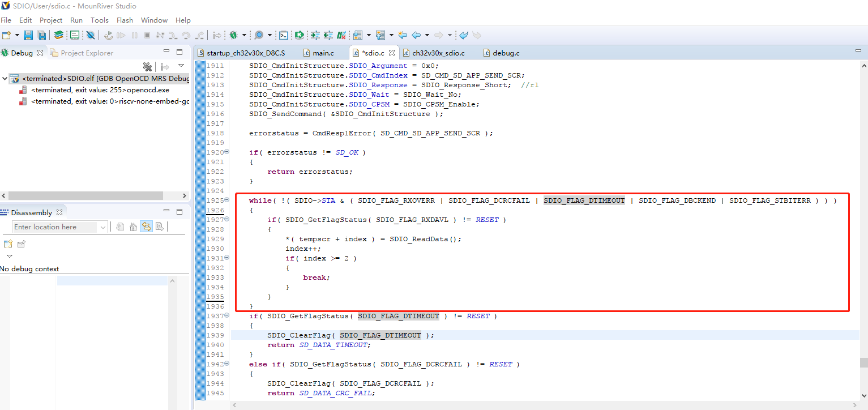
Task: Click the second green-arrow document icon
Action: pos(328,35)
